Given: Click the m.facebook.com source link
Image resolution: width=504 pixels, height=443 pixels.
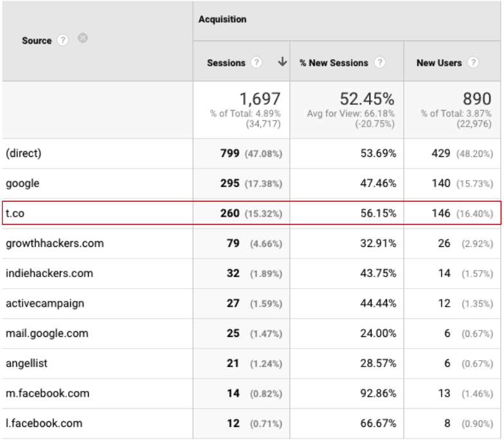Looking at the screenshot, I should pos(48,393).
